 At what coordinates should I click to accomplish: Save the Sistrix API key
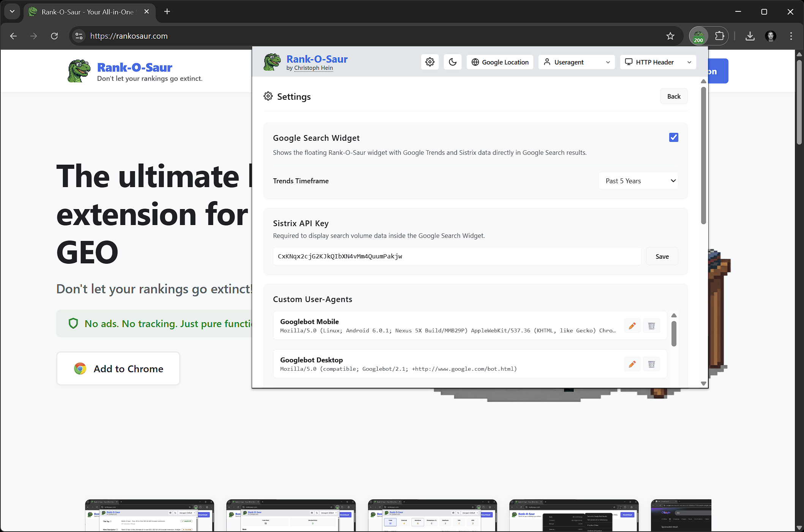point(662,257)
